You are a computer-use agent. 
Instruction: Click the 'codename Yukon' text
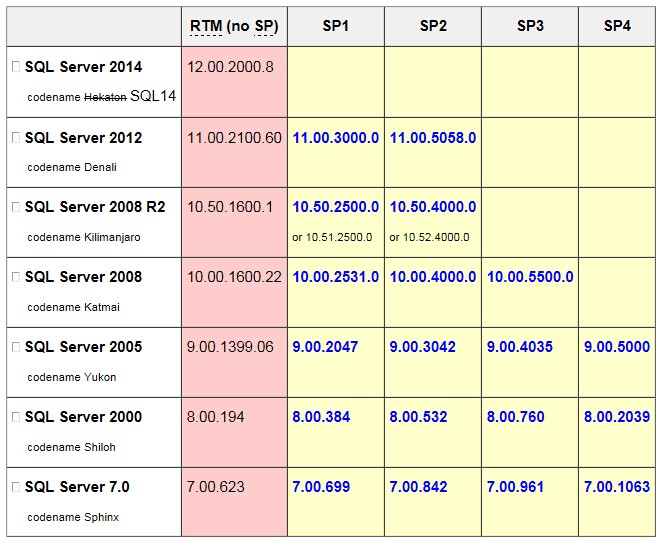click(72, 377)
